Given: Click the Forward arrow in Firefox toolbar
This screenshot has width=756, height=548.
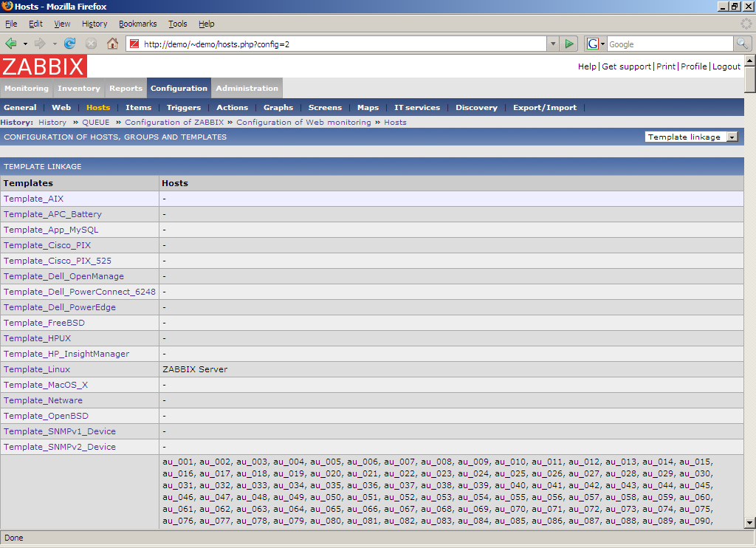Looking at the screenshot, I should pyautogui.click(x=40, y=44).
